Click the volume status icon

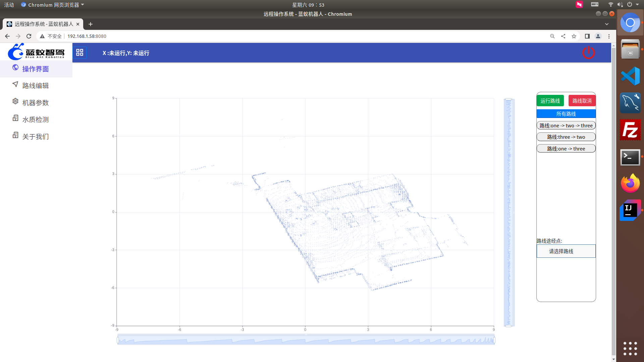click(620, 5)
